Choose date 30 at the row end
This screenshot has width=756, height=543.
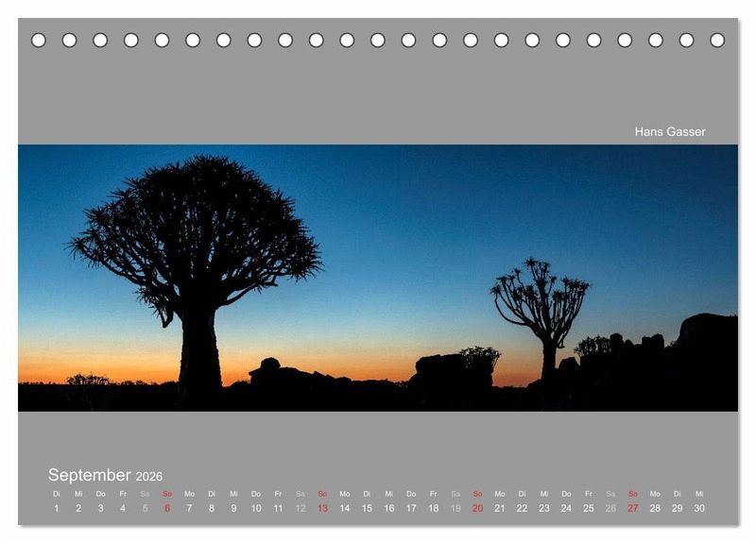699,508
